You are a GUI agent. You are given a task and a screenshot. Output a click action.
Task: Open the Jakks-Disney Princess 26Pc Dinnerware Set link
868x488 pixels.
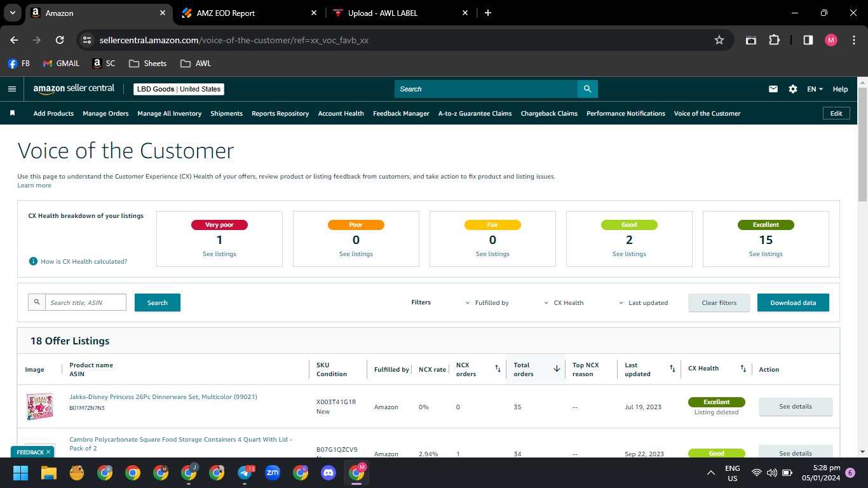click(163, 397)
